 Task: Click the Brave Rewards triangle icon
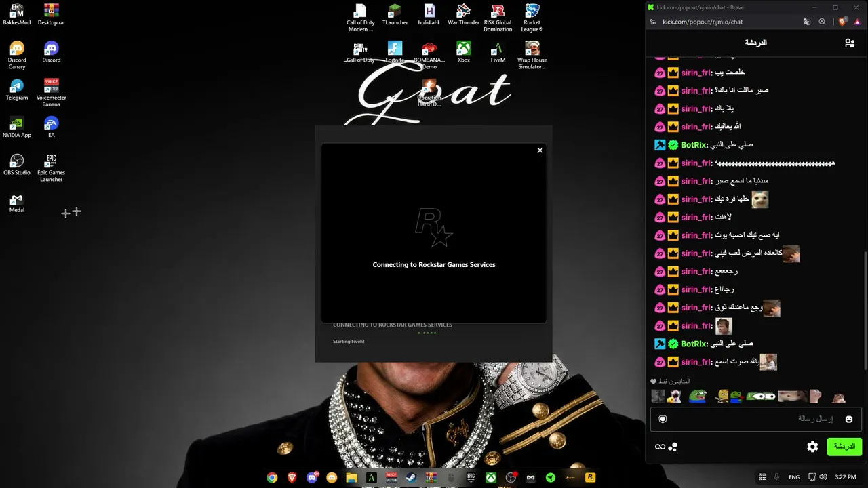858,22
